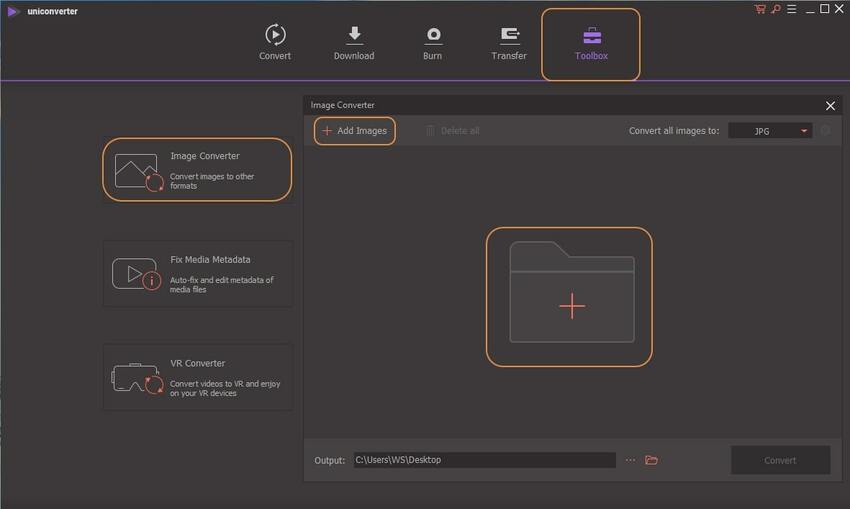Open the hamburger menu
Viewport: 850px width, 509px height.
coord(789,9)
